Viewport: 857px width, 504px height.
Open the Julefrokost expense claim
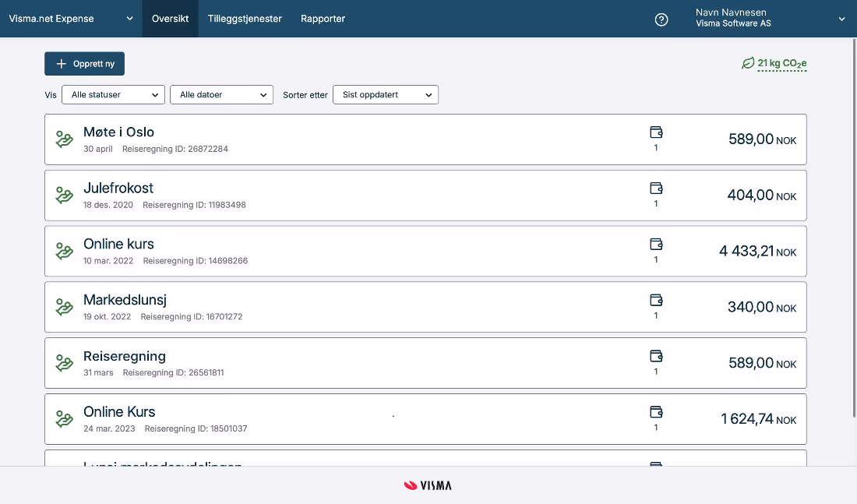(425, 196)
